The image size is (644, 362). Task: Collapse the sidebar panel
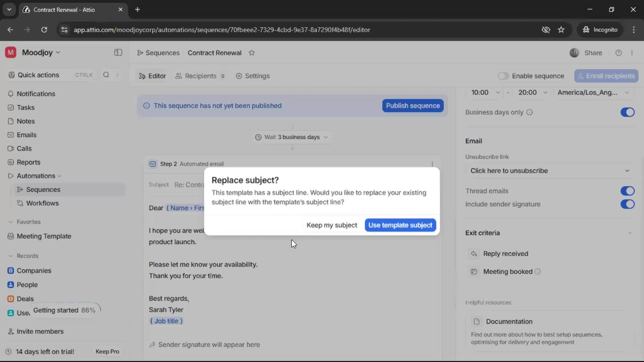coord(118,53)
